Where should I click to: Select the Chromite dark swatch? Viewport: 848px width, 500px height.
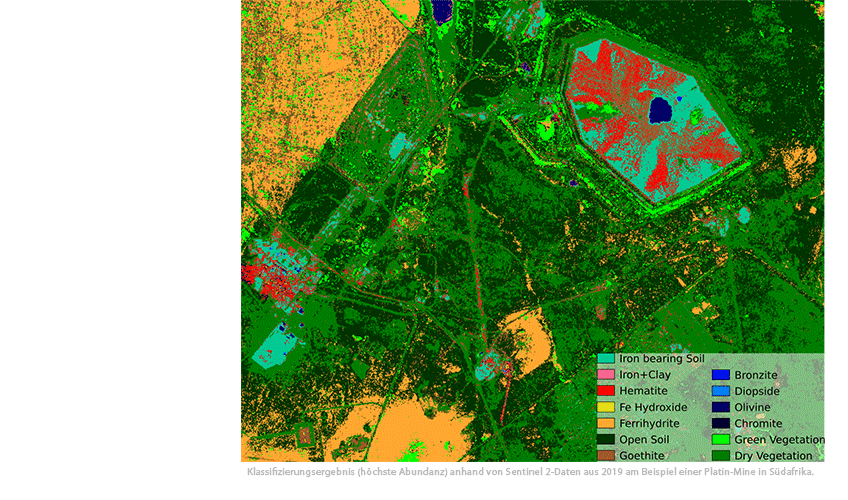721,423
